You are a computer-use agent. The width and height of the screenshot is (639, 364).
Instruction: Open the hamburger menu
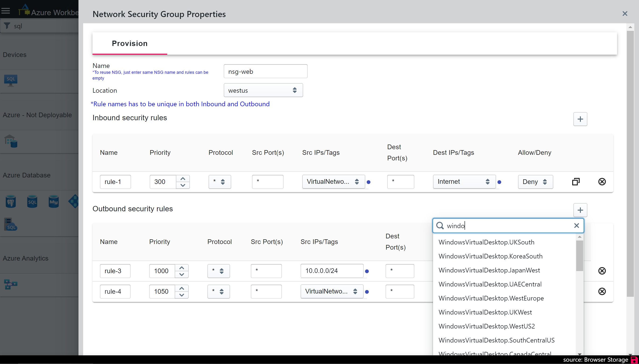pos(6,11)
